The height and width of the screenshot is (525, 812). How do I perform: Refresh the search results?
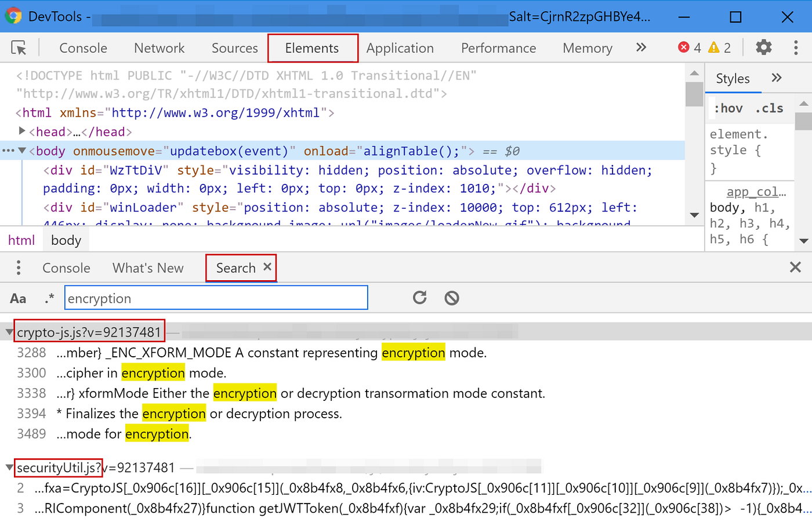419,298
